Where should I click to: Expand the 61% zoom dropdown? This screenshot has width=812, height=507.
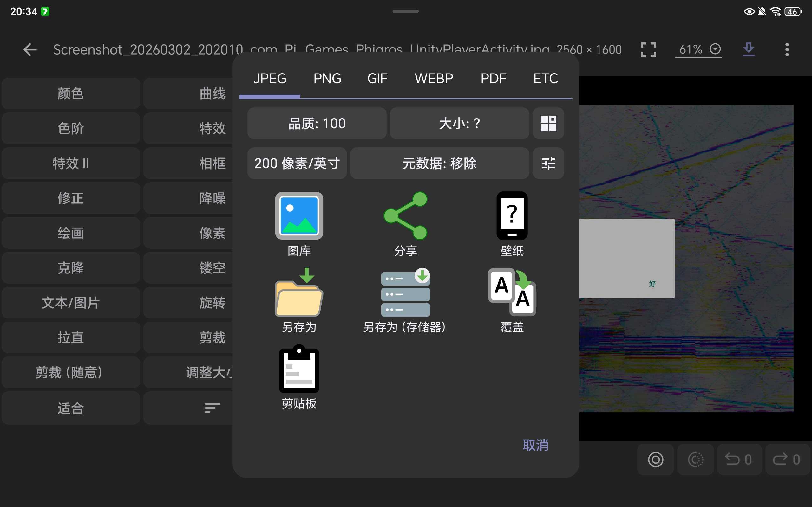pos(698,50)
